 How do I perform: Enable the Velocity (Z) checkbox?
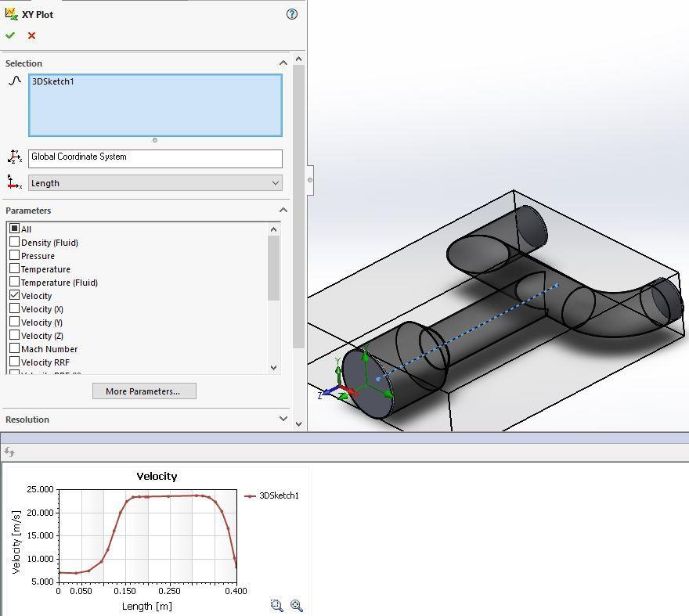tap(15, 335)
